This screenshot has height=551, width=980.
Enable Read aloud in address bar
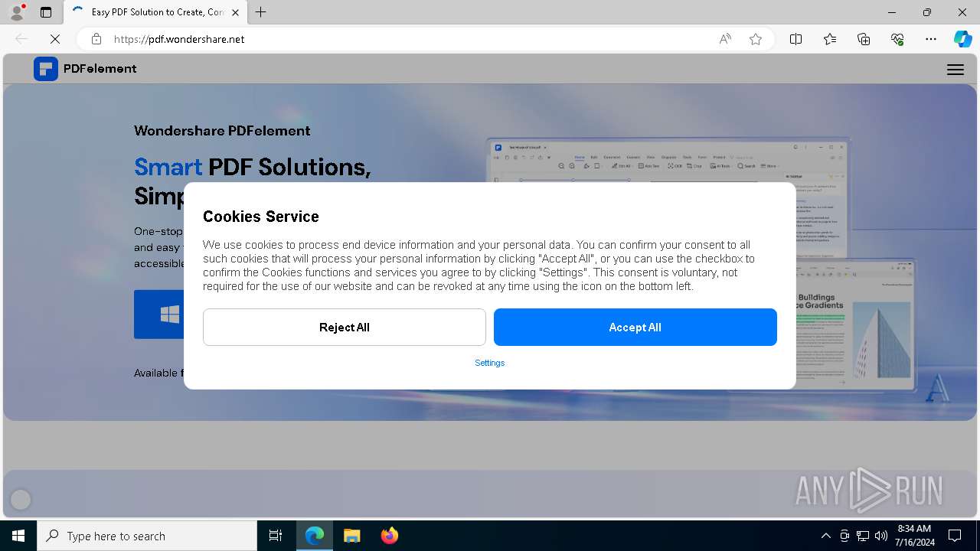pos(724,39)
